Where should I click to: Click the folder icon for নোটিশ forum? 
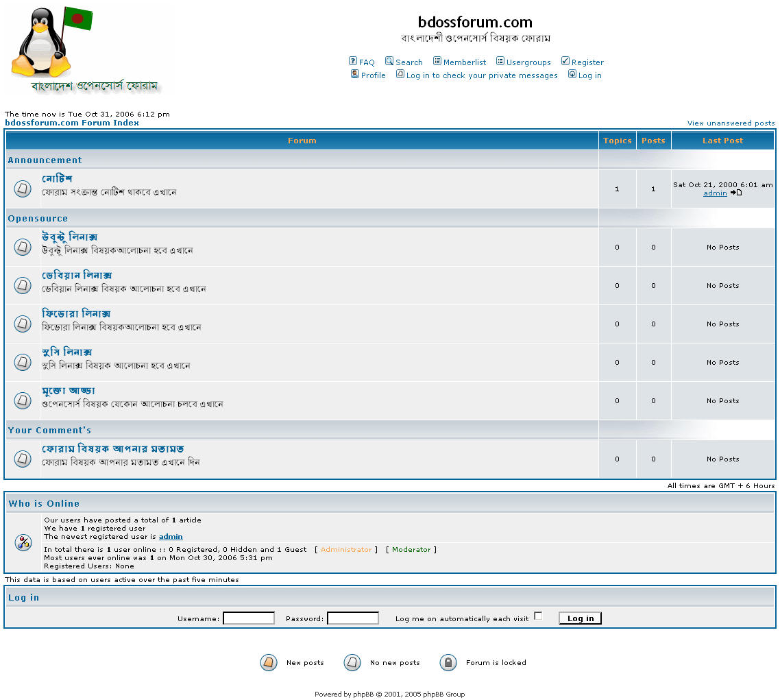coord(23,189)
